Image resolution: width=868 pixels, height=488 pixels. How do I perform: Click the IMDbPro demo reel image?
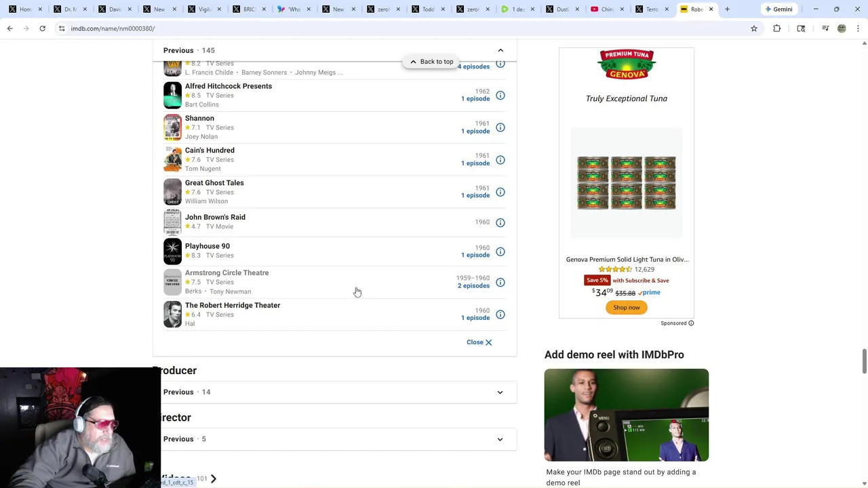pos(627,415)
